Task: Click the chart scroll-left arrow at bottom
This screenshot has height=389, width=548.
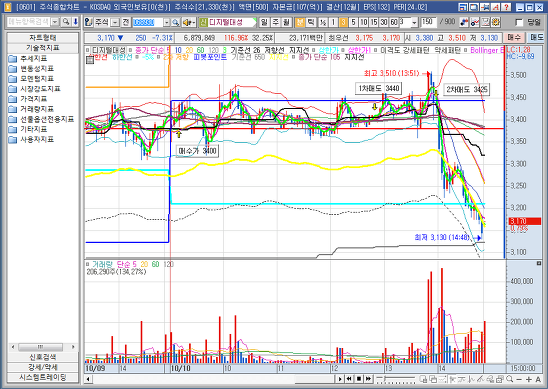Action: pos(88,379)
